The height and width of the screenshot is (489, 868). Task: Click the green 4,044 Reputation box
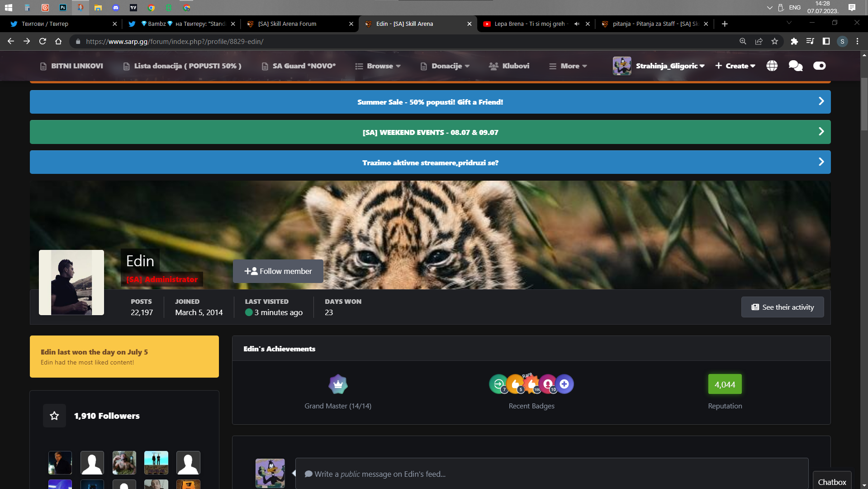click(725, 384)
